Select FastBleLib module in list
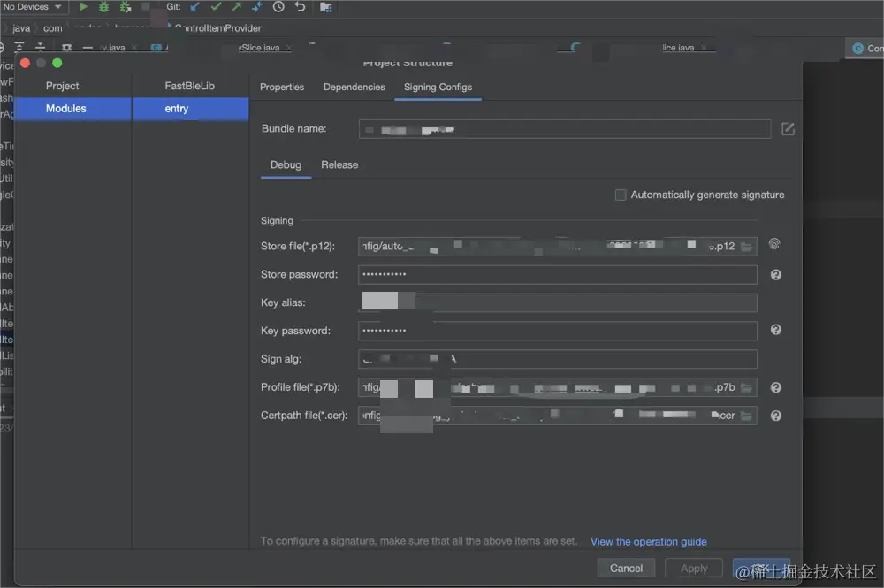Viewport: 884px width, 588px height. click(189, 86)
